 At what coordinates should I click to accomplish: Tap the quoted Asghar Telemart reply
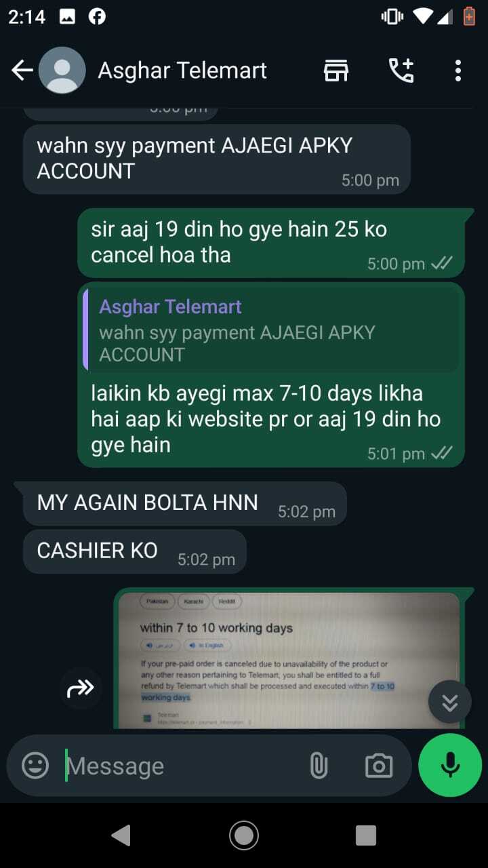[x=271, y=330]
